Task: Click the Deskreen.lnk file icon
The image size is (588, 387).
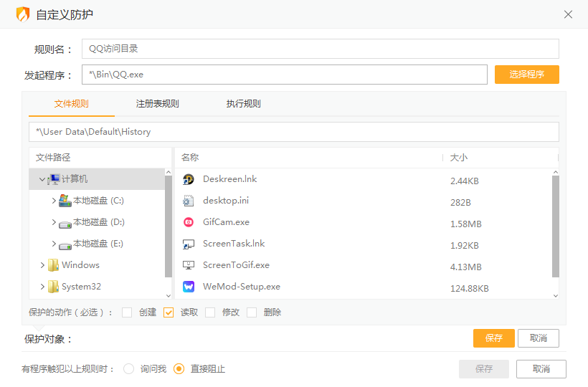Action: click(189, 179)
